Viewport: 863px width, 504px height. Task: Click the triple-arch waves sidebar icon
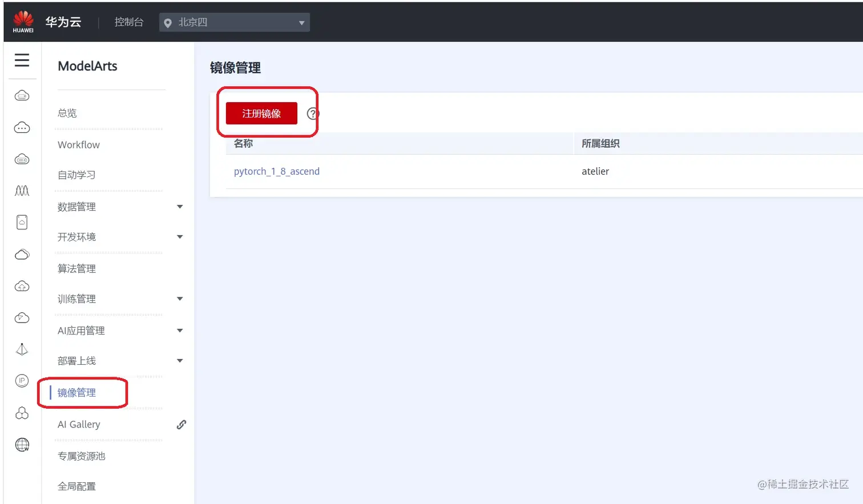22,191
